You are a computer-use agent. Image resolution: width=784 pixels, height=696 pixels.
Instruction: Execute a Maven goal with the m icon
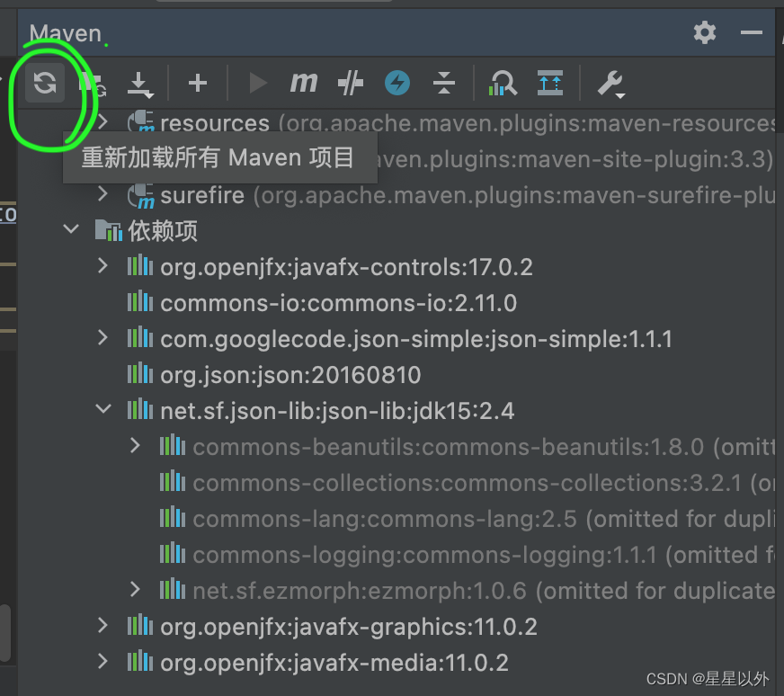pos(303,83)
